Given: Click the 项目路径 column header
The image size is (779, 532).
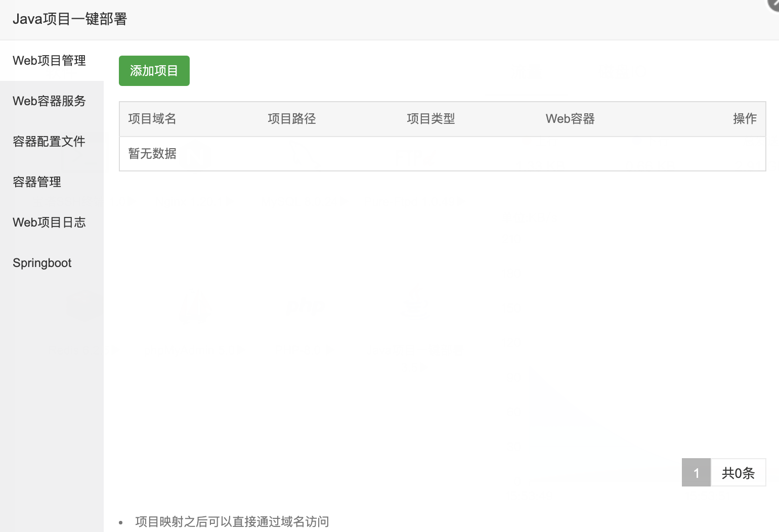Looking at the screenshot, I should 292,119.
